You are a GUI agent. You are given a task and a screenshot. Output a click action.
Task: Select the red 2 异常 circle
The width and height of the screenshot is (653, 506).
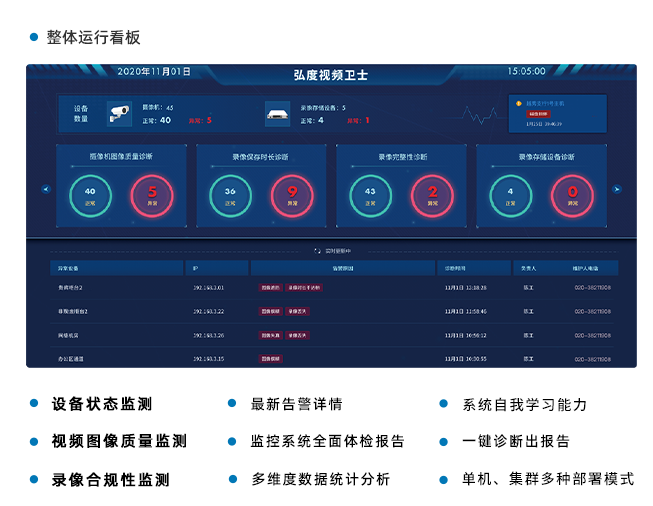432,196
